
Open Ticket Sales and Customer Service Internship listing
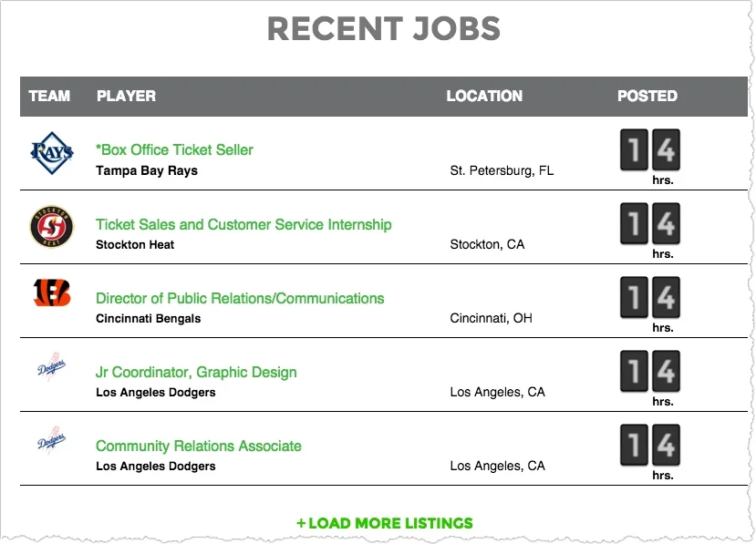click(243, 224)
